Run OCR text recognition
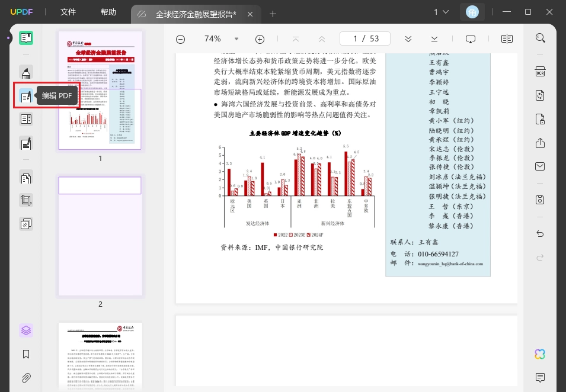566x392 pixels. [x=540, y=72]
